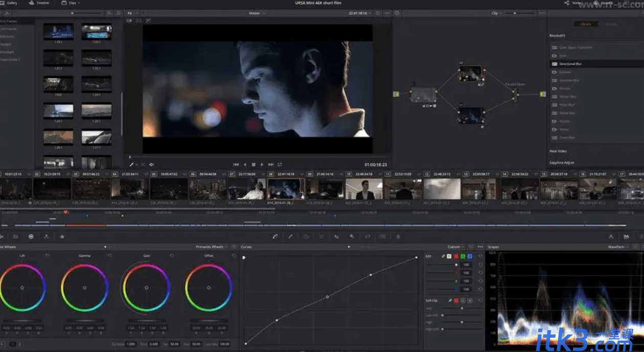Open the Tracker palette
This screenshot has height=352, width=644.
coord(321,237)
